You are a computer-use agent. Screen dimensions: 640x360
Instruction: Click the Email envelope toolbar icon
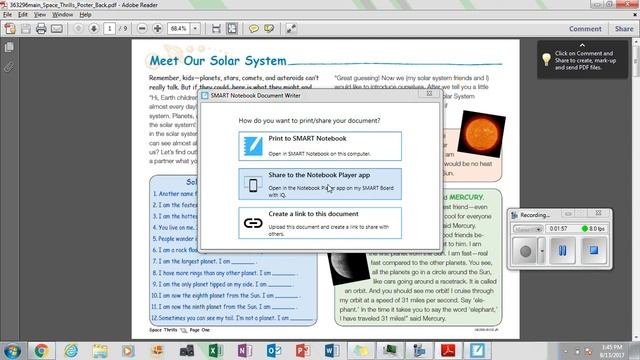57,29
